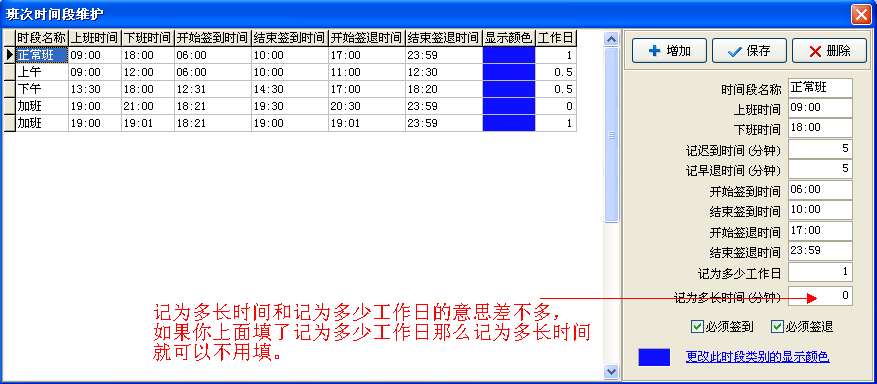Click the 结束签退时间 column header
Screen dimensions: 877x384
(x=444, y=39)
